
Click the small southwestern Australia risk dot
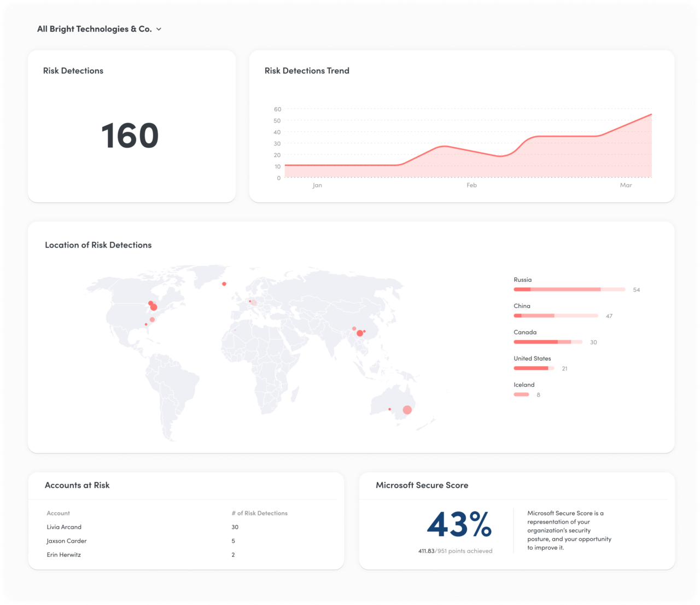[389, 408]
